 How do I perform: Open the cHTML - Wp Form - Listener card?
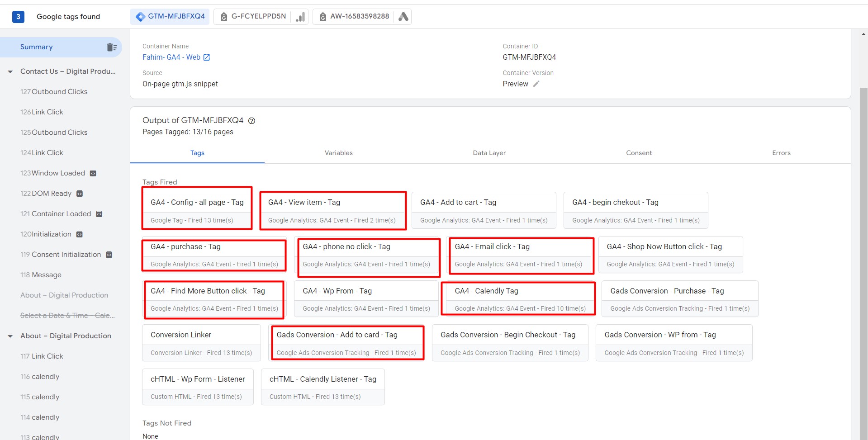coord(198,387)
